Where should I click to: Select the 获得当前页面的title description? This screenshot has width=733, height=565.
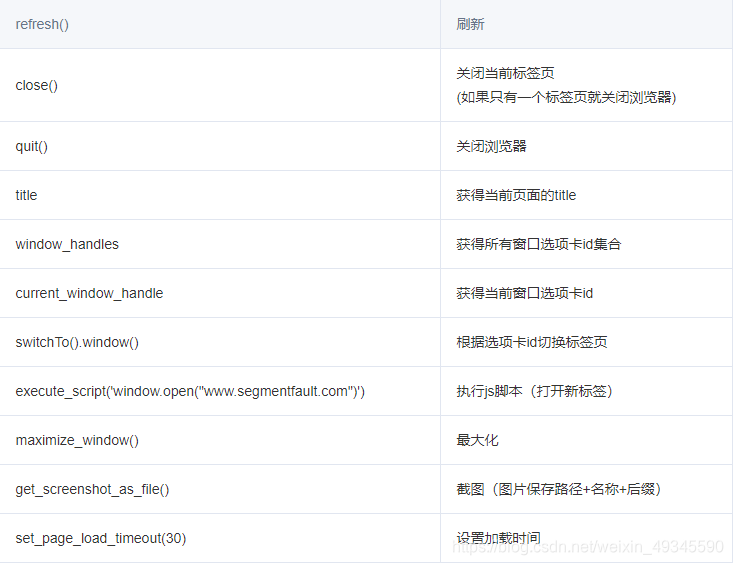tap(516, 195)
